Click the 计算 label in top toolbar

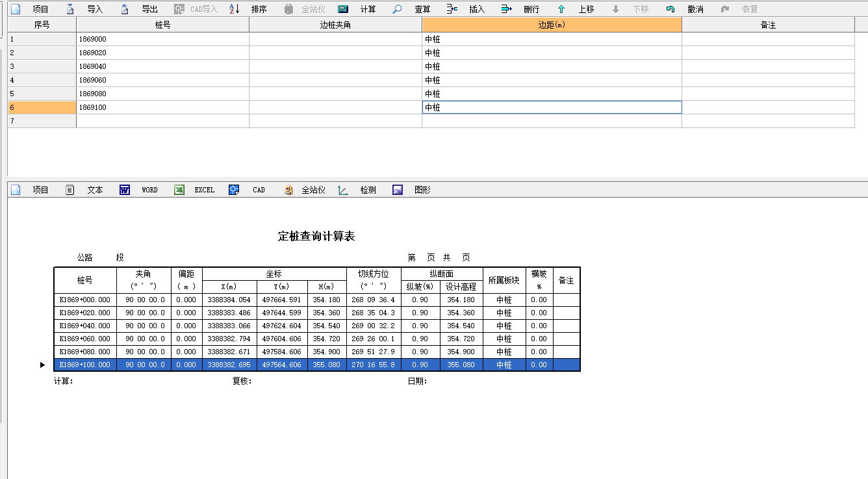pos(368,9)
